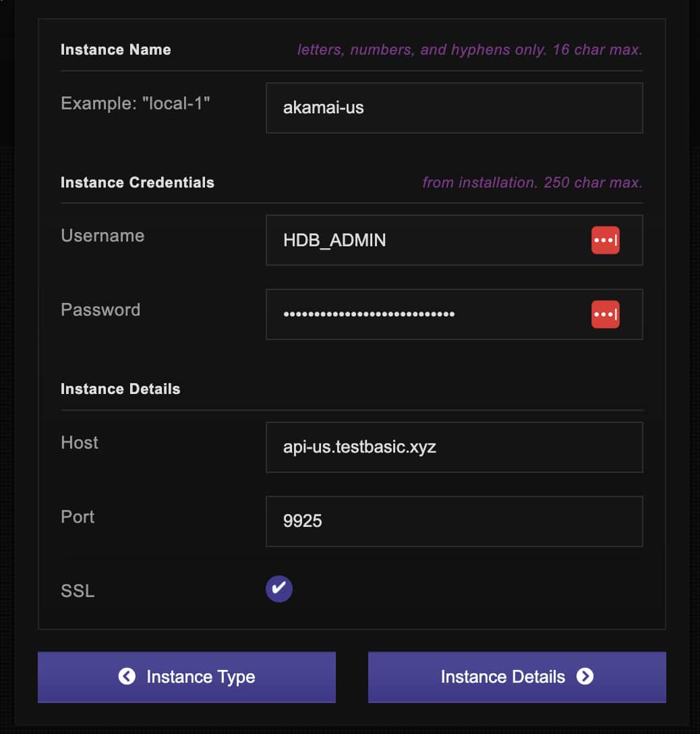Click the "16 char max" hint text
Viewport: 700px width, 734px height.
pyautogui.click(x=597, y=50)
